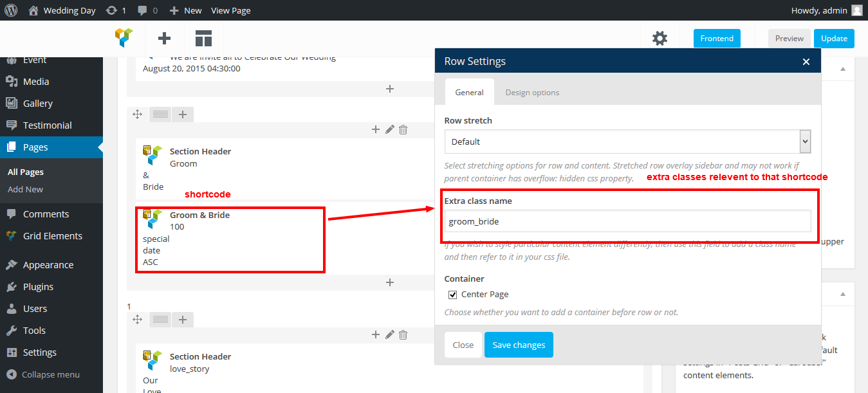The width and height of the screenshot is (868, 393).
Task: Click Save changes button
Action: (x=519, y=345)
